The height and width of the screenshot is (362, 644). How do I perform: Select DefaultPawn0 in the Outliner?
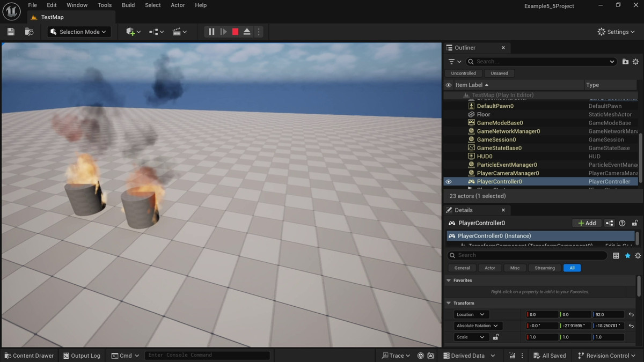(495, 106)
